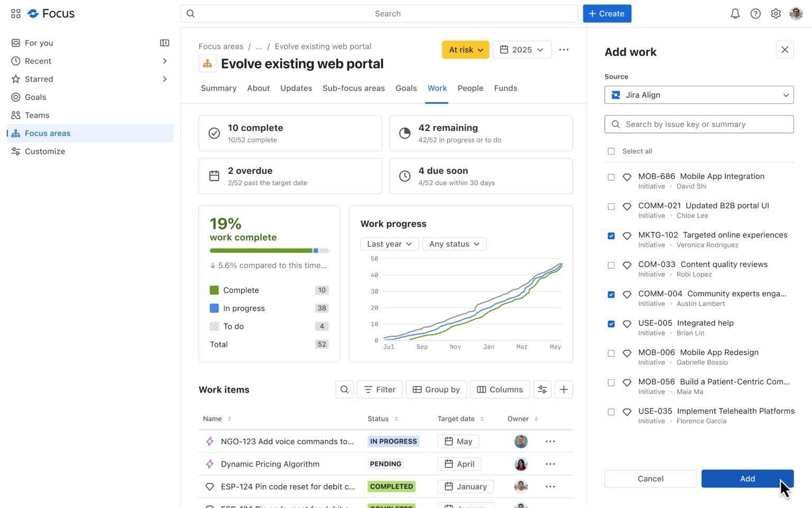Viewport: 812px width, 508px height.
Task: Check MOB-686 Mobile App Integration
Action: [611, 177]
